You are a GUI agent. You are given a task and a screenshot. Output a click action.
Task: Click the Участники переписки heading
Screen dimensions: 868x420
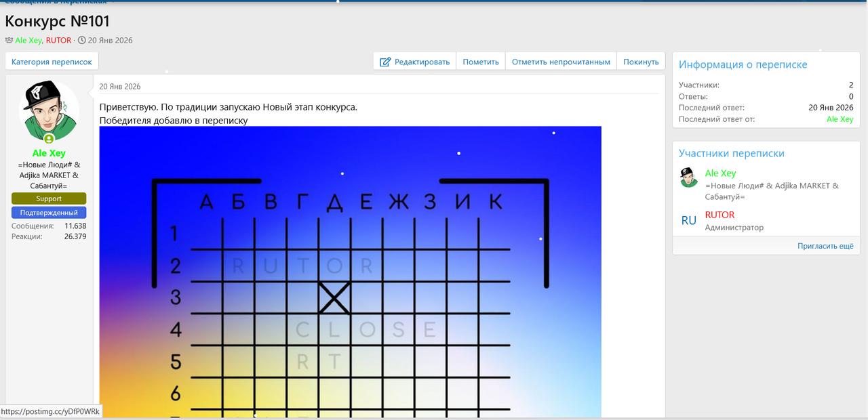[x=732, y=154]
